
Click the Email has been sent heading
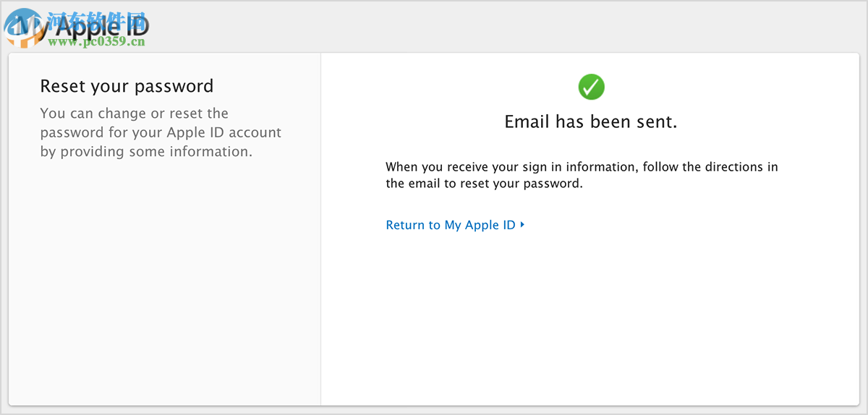[x=590, y=122]
